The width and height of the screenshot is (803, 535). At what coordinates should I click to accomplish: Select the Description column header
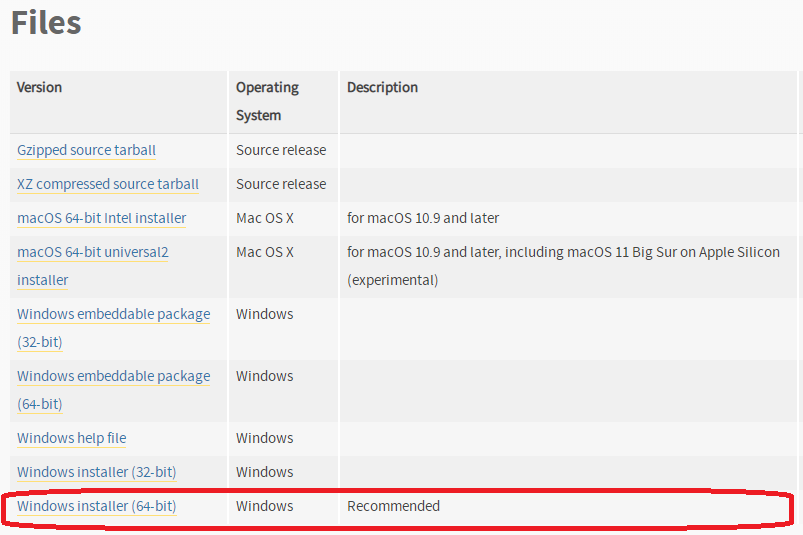[x=382, y=87]
